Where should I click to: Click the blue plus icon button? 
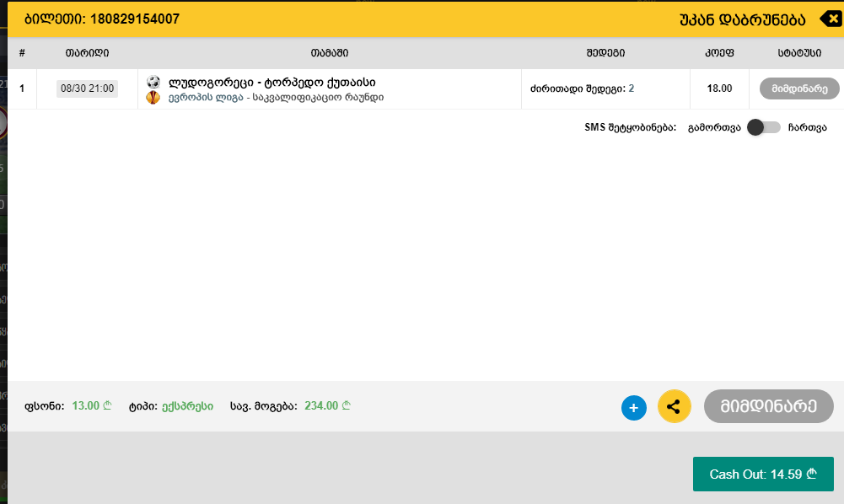[x=633, y=408]
